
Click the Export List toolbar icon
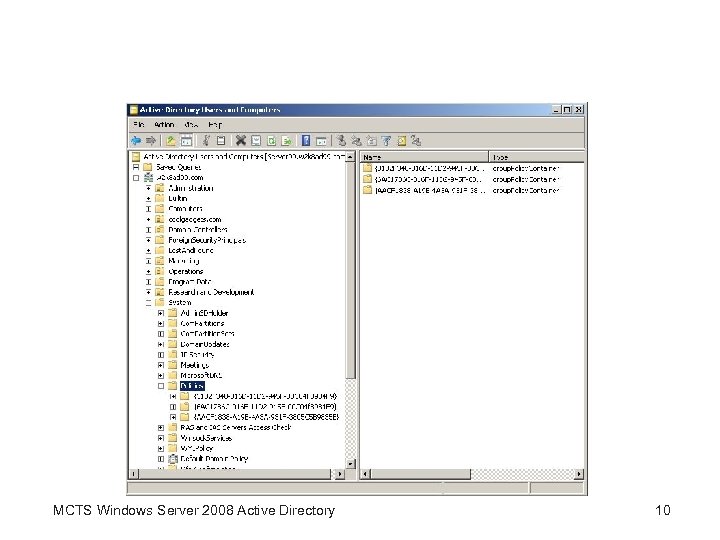(x=287, y=141)
